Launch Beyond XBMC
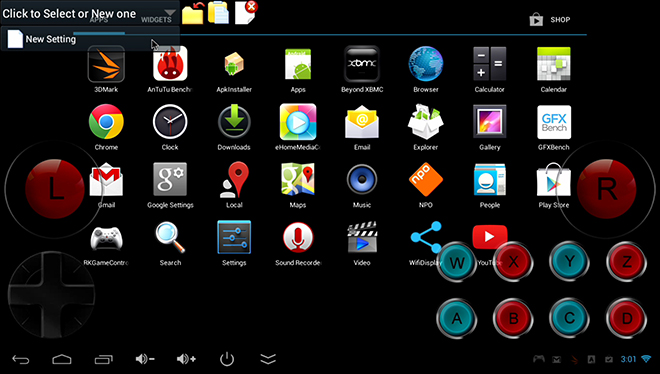Image resolution: width=660 pixels, height=374 pixels. pos(362,64)
